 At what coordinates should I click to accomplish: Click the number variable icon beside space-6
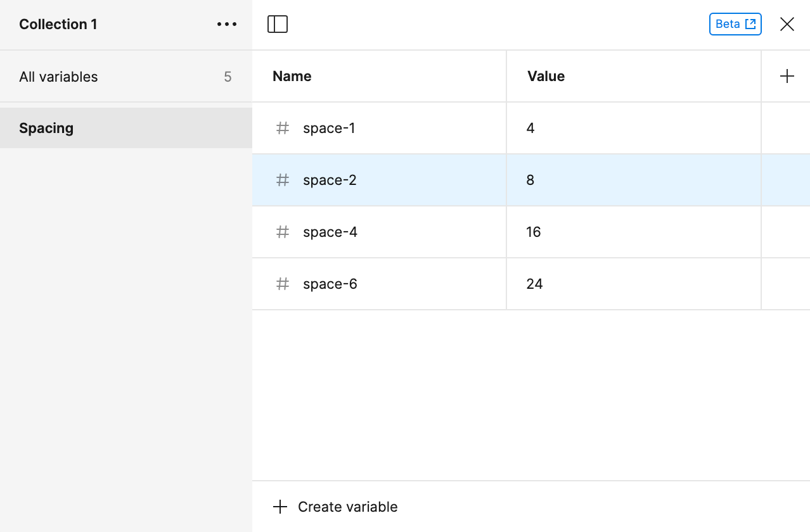coord(282,284)
